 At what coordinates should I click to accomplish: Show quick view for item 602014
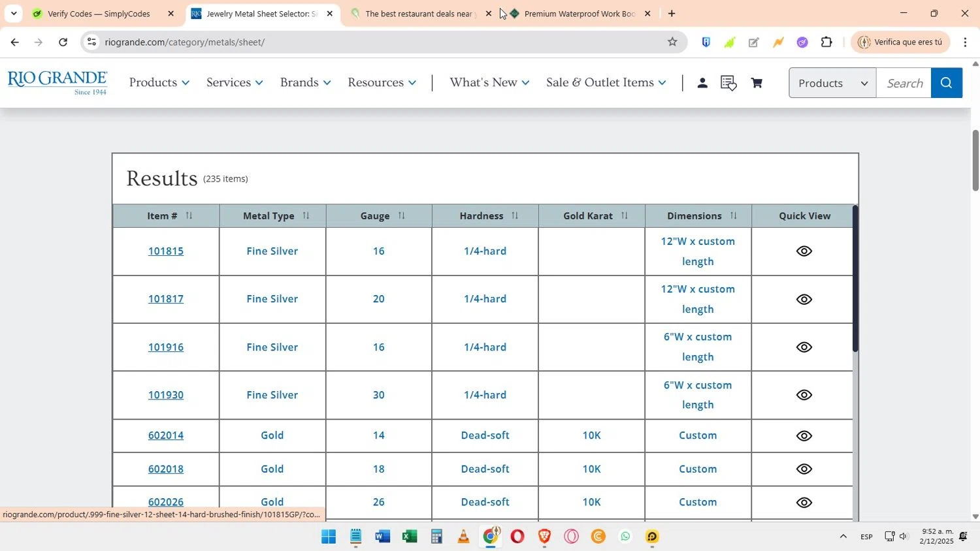coord(804,436)
